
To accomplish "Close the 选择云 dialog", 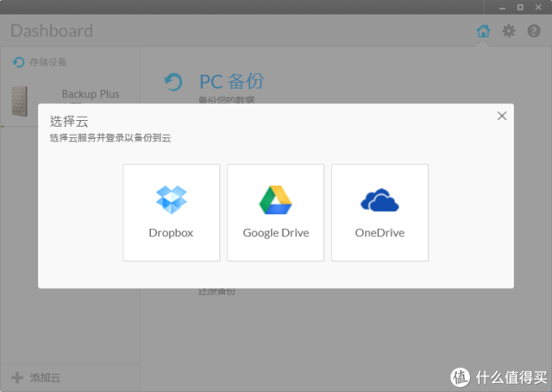I will pyautogui.click(x=502, y=116).
